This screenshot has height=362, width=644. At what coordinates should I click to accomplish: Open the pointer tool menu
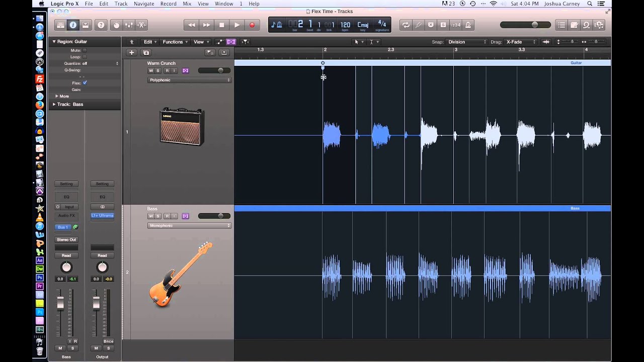point(359,42)
